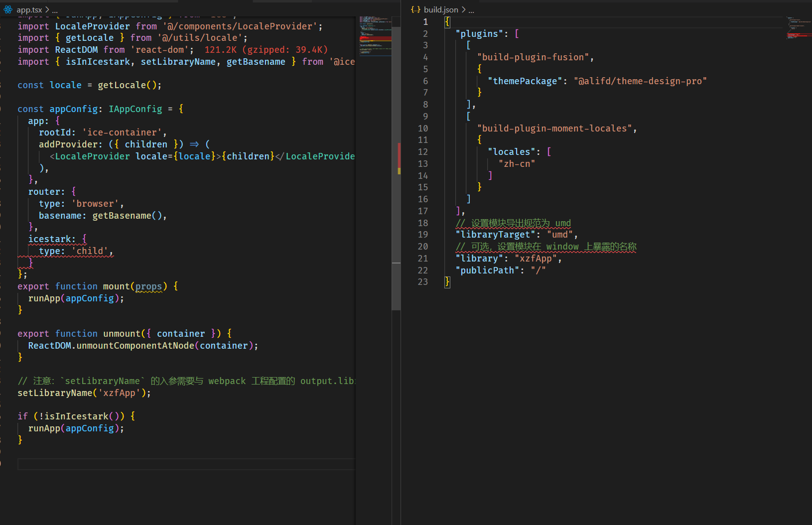Click the 'ice-container' rootId string

coord(122,132)
